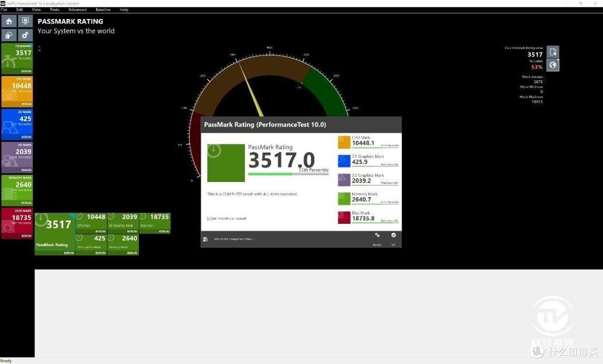
Task: Click orange CPU Mark icon in dialog
Action: point(344,142)
